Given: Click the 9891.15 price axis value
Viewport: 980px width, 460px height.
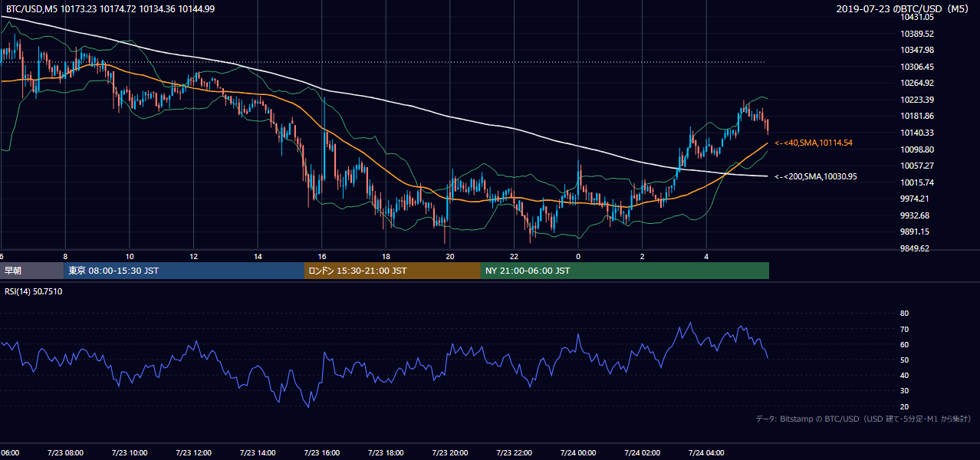Looking at the screenshot, I should 915,232.
